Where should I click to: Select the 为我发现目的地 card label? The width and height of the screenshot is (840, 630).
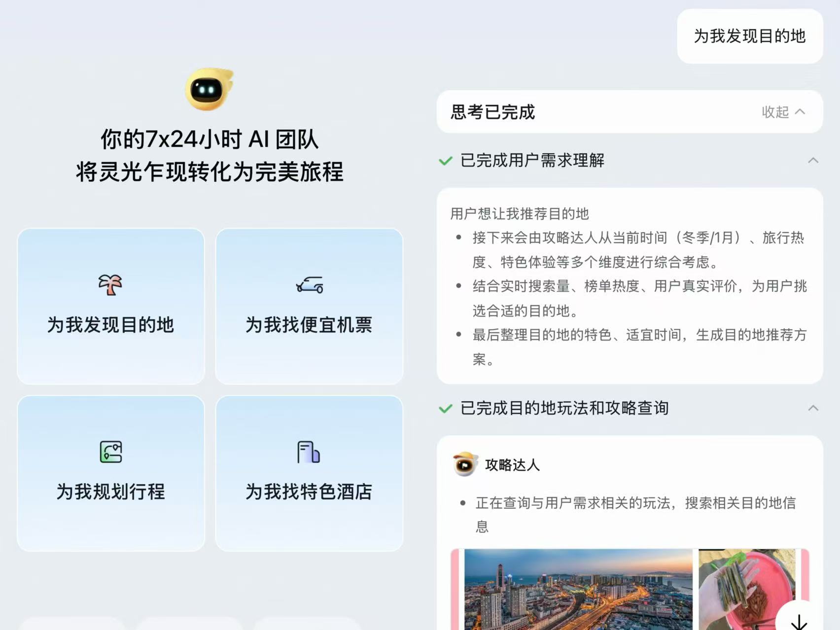(110, 325)
